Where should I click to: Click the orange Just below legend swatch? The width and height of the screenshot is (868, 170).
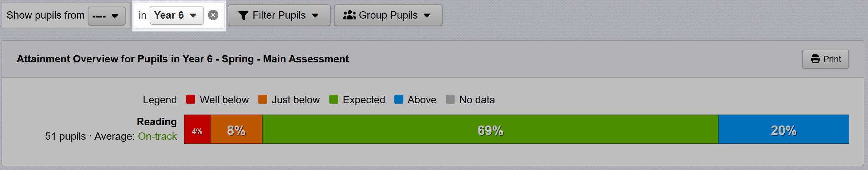tap(263, 100)
